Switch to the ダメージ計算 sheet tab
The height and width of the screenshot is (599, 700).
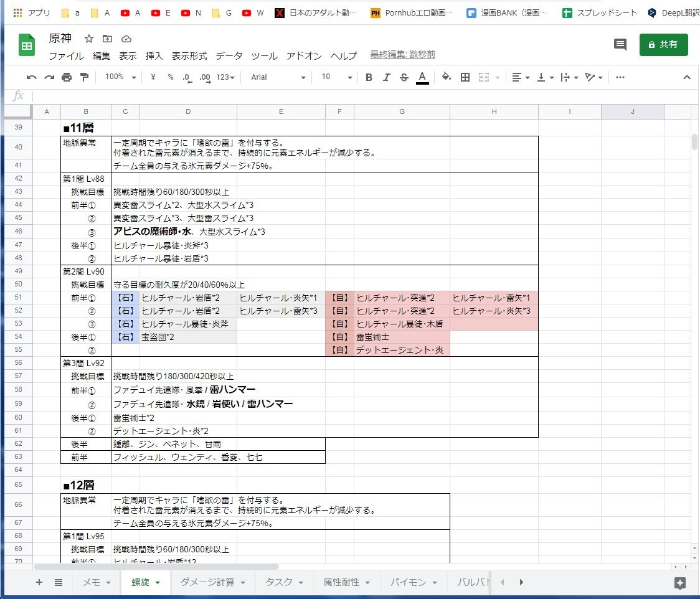point(207,582)
